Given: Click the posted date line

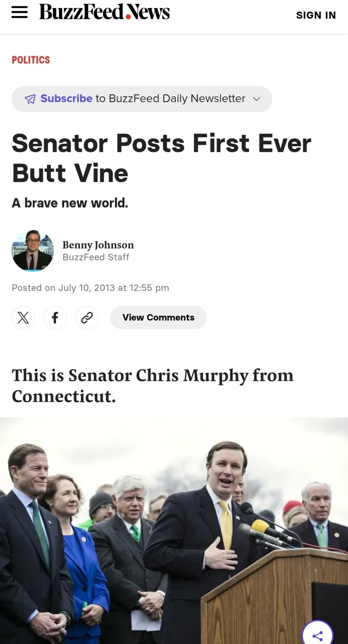Looking at the screenshot, I should coord(90,288).
